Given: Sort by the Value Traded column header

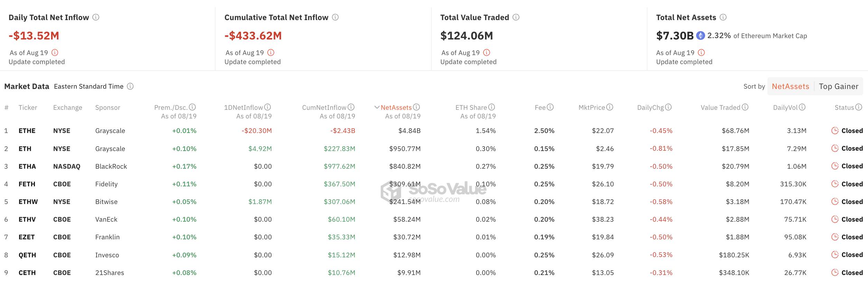Looking at the screenshot, I should [720, 108].
